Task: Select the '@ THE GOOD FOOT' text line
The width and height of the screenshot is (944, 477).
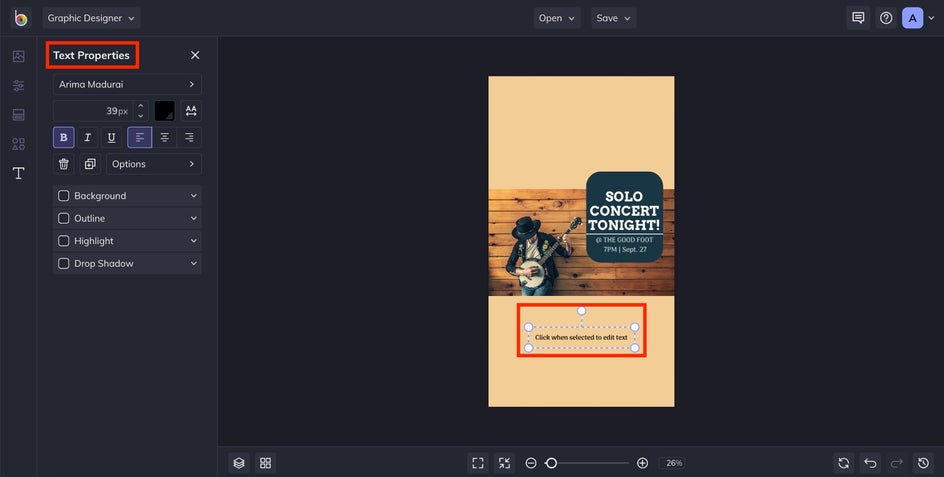Action: (x=624, y=240)
